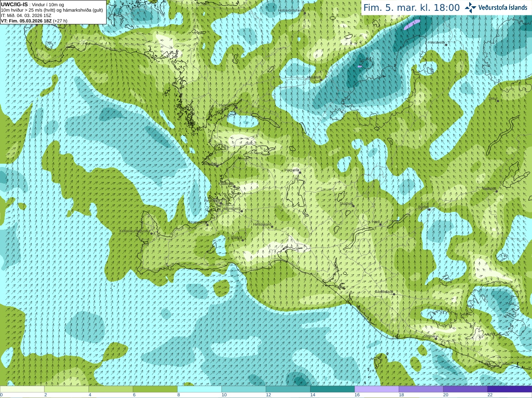The image size is (532, 398).
Task: Pick the 4–6 m/s green legend swatch
Action: pos(111,389)
